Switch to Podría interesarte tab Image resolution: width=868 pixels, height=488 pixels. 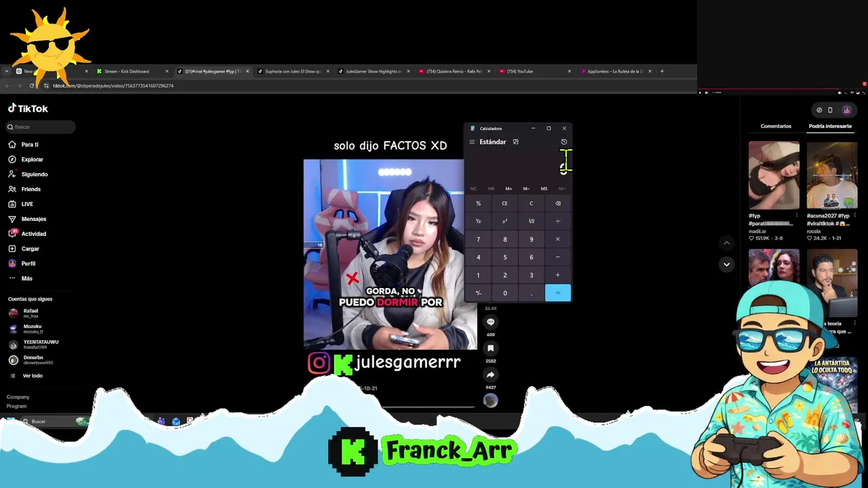(830, 126)
